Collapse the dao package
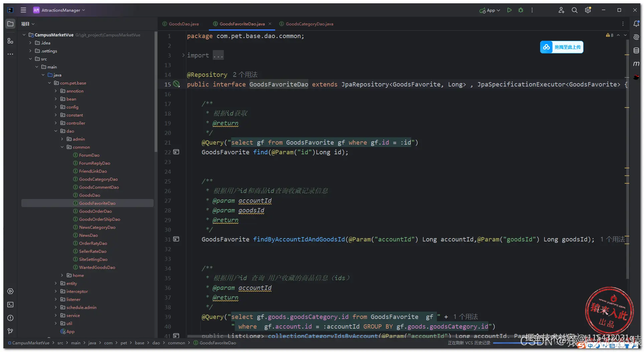This screenshot has height=352, width=644. point(56,131)
